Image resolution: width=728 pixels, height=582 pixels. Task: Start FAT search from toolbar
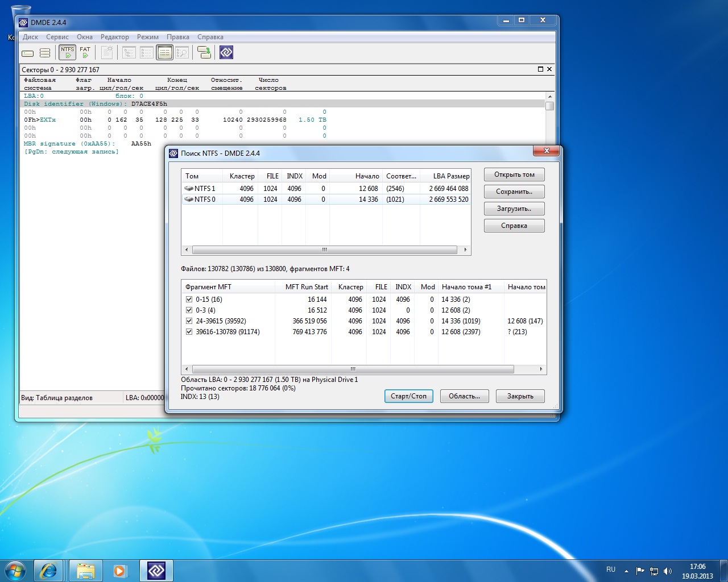[x=85, y=52]
